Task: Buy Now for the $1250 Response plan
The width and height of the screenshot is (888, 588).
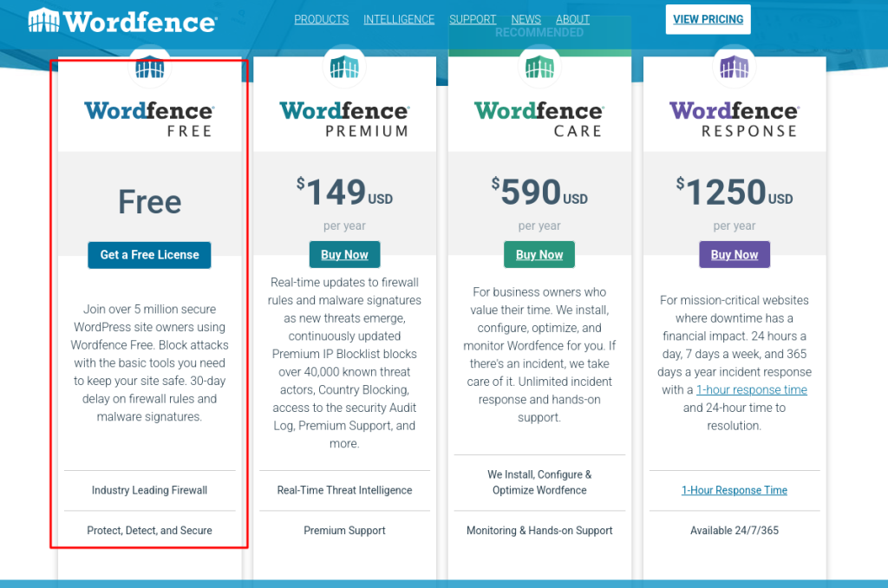Action: click(735, 255)
